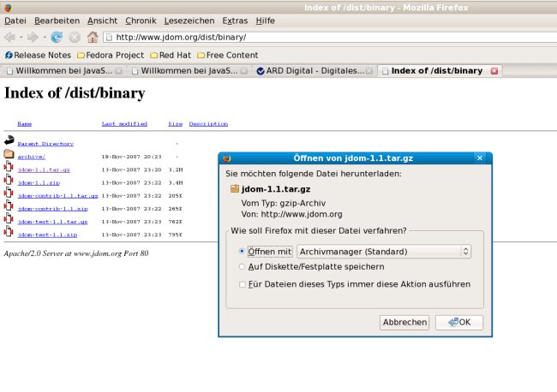
Task: Confirm the download with OK button
Action: [458, 323]
